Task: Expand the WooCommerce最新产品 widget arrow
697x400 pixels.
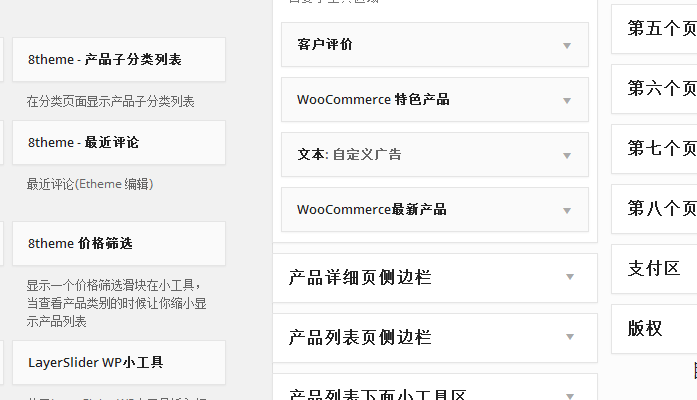Action: pos(567,211)
